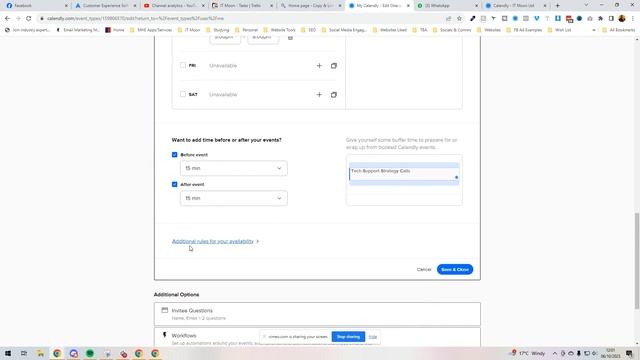
Task: Click the blue V extension icon
Action: pos(536,18)
